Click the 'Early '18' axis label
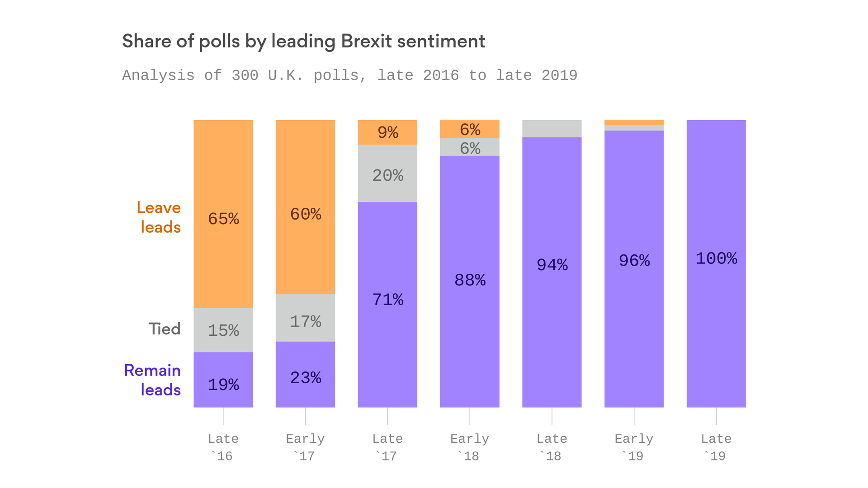 pos(470,447)
